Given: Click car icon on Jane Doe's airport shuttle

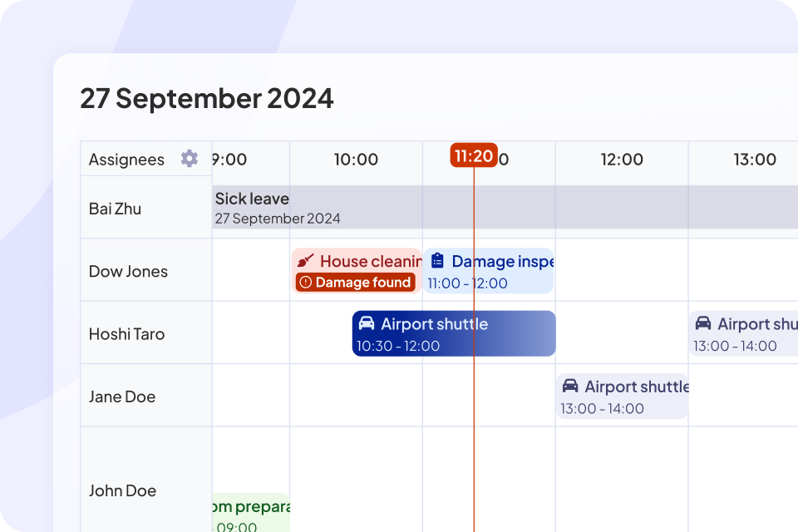Looking at the screenshot, I should point(570,387).
